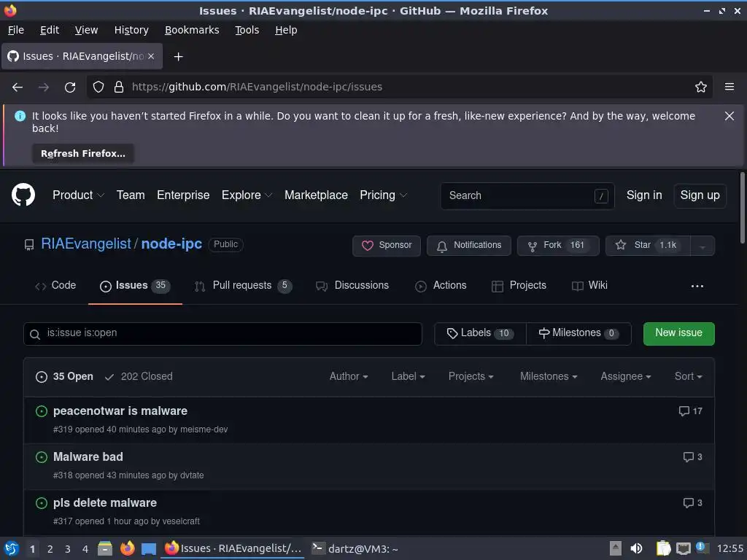Open comments on Malware bad issue
Screen dimensions: 747x560
(x=693, y=457)
